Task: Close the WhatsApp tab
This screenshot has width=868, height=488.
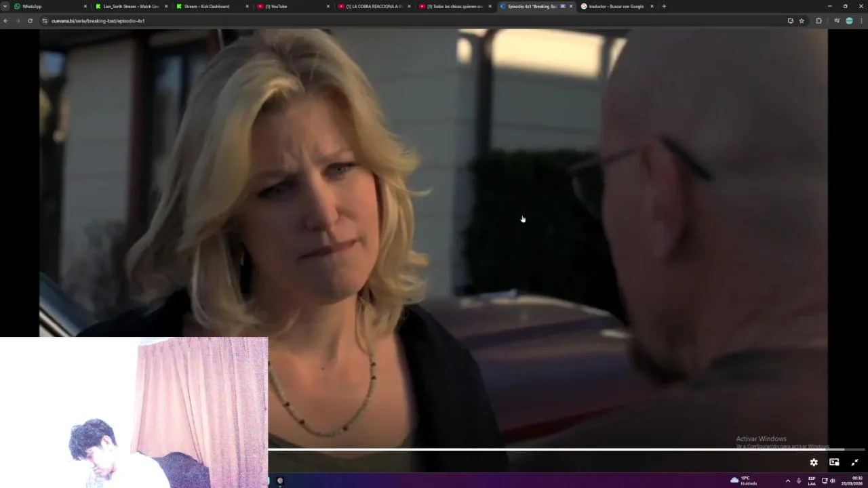Action: click(x=85, y=6)
